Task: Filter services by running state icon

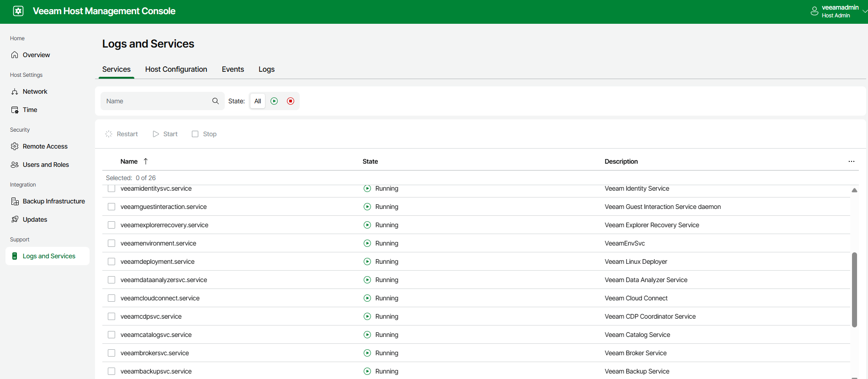Action: (x=274, y=101)
